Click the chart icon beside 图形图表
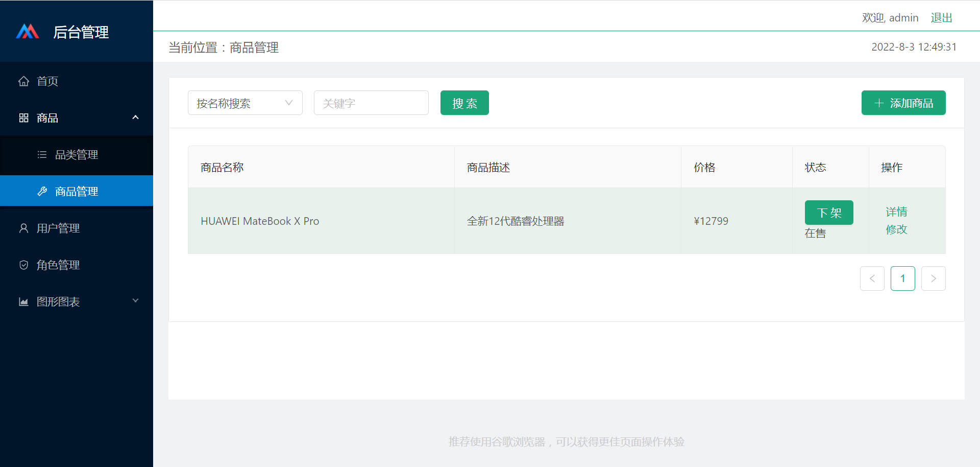The image size is (980, 467). pyautogui.click(x=23, y=302)
